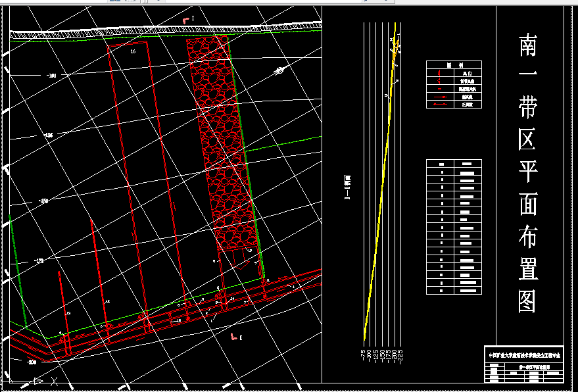Click the drawing name in title block
Screen dimensions: 578x392
[x=534, y=367]
